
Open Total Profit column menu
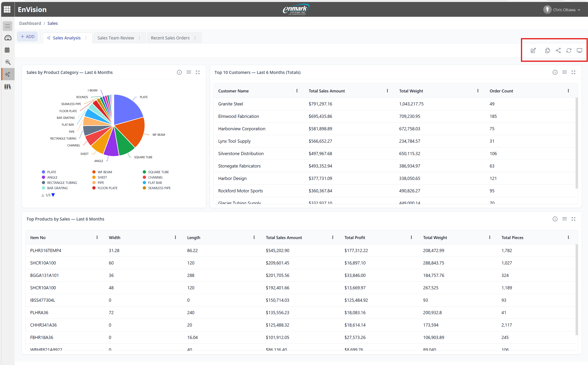click(411, 237)
